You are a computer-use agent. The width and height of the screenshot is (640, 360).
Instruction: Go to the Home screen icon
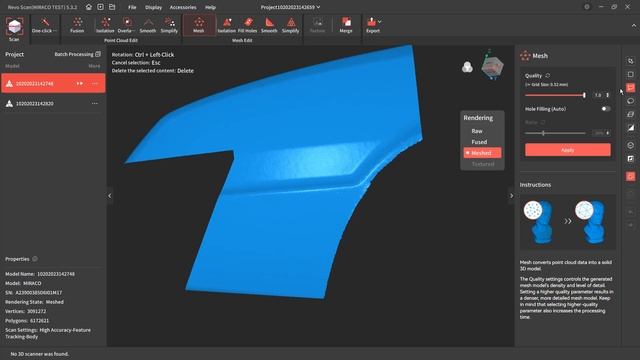point(89,7)
